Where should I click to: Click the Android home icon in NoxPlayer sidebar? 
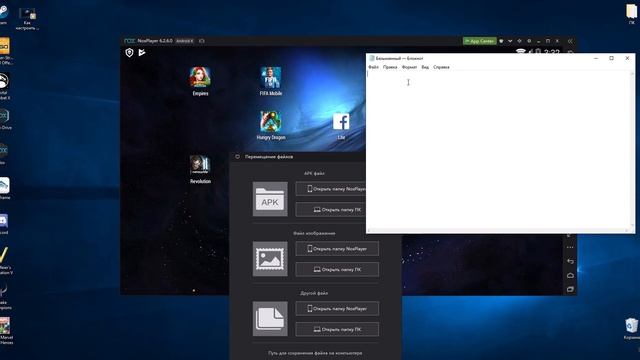coord(570,276)
